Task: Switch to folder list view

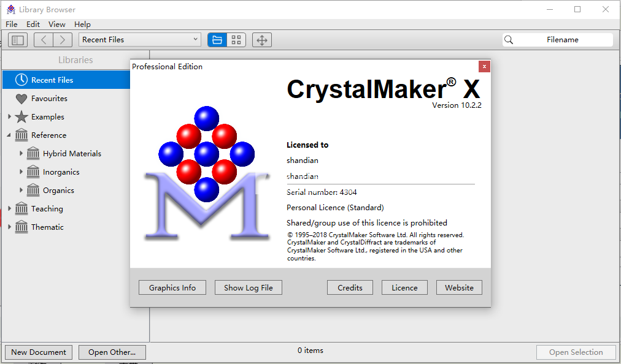Action: 217,40
